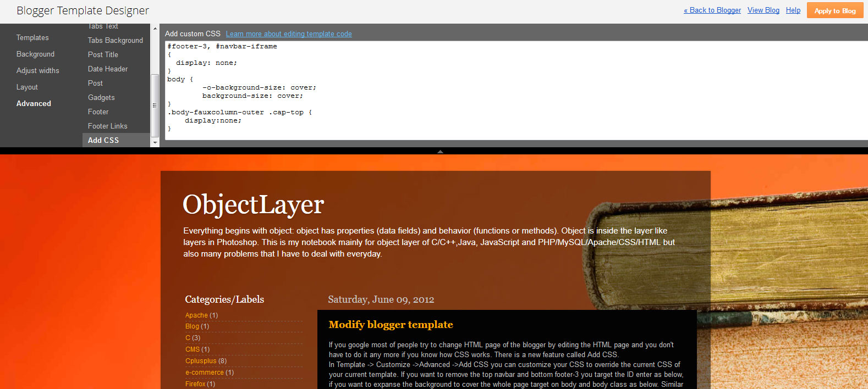Screen dimensions: 868x389
Task: Select Date Header option
Action: [x=108, y=69]
